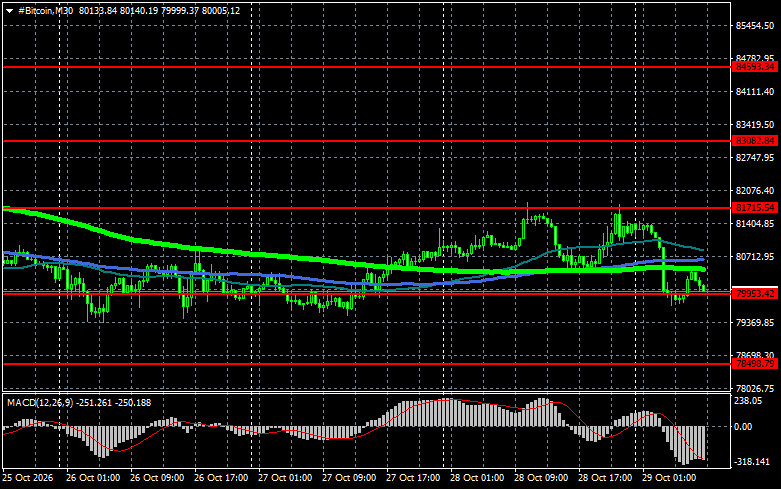Click the 26 Oct 17:00 time label

tap(221, 478)
